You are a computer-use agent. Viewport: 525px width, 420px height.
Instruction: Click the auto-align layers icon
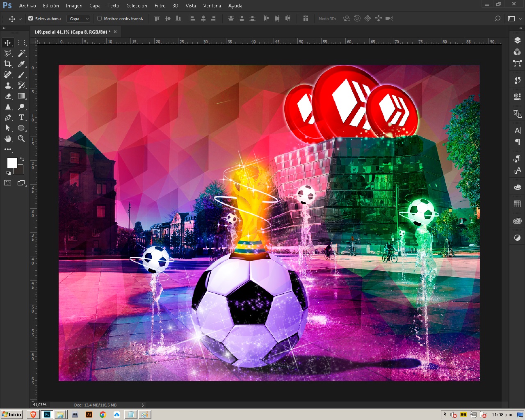point(306,18)
